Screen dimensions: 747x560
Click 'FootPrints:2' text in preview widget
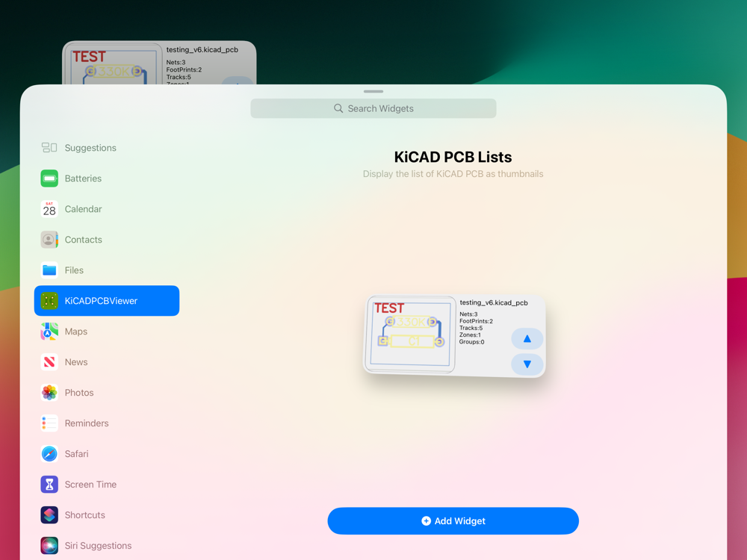click(x=476, y=321)
